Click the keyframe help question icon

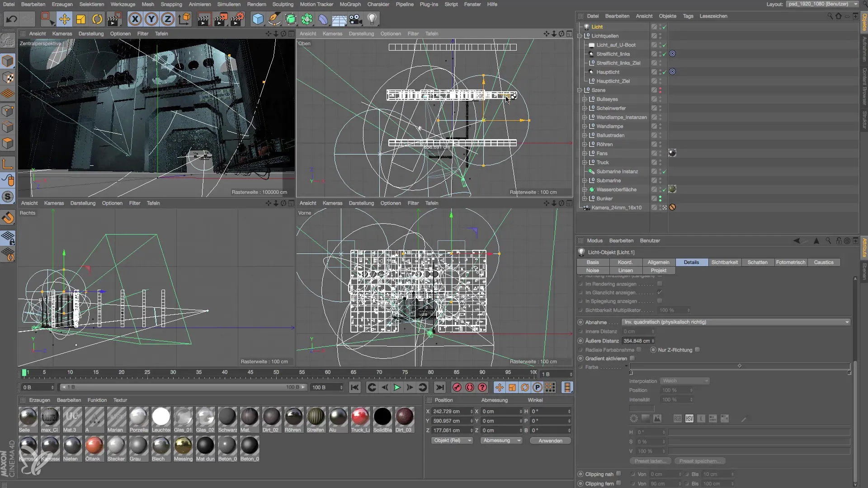coord(482,387)
